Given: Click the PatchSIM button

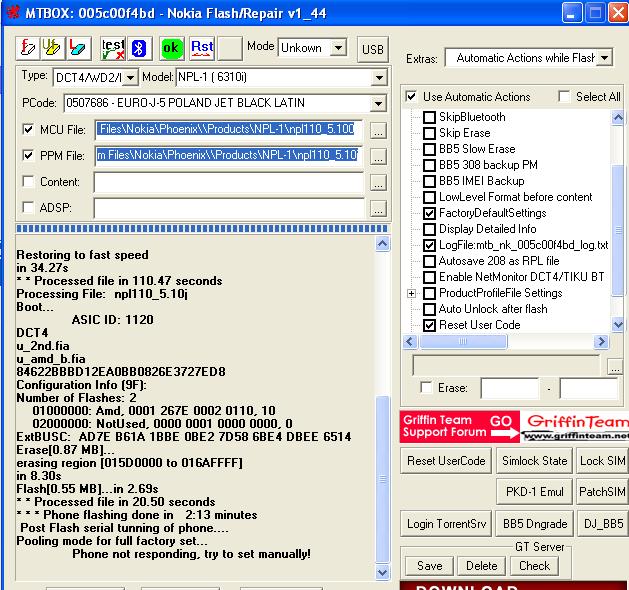Looking at the screenshot, I should pos(603,492).
